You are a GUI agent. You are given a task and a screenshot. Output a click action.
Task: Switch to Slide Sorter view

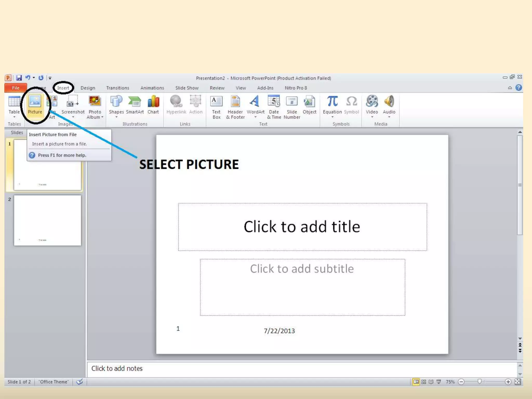tap(424, 382)
